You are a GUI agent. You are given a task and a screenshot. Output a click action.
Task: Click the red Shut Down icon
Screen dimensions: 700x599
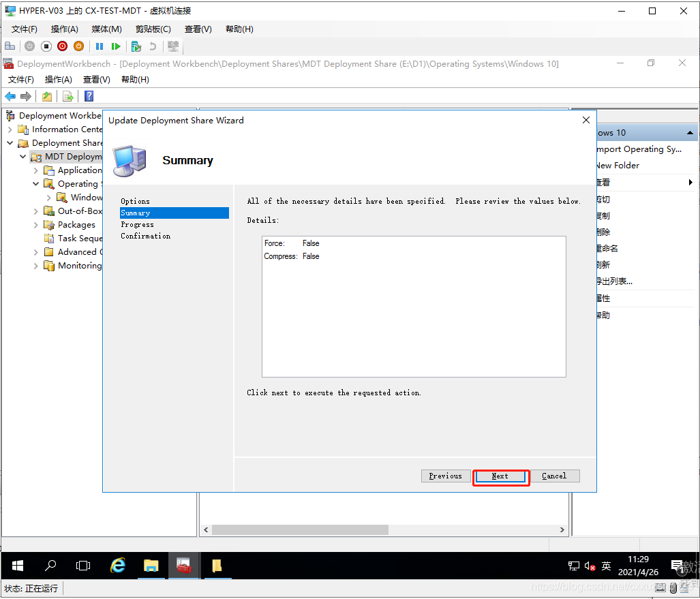pyautogui.click(x=63, y=46)
